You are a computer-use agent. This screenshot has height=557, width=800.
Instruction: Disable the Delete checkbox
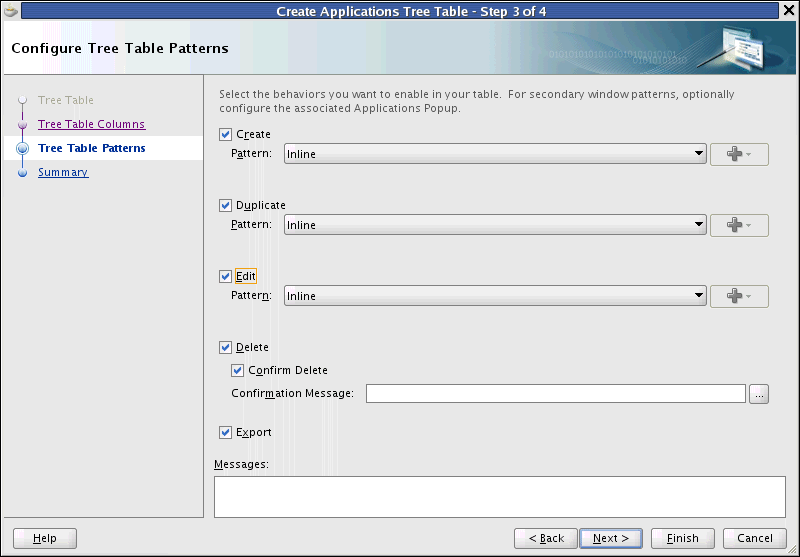(226, 347)
